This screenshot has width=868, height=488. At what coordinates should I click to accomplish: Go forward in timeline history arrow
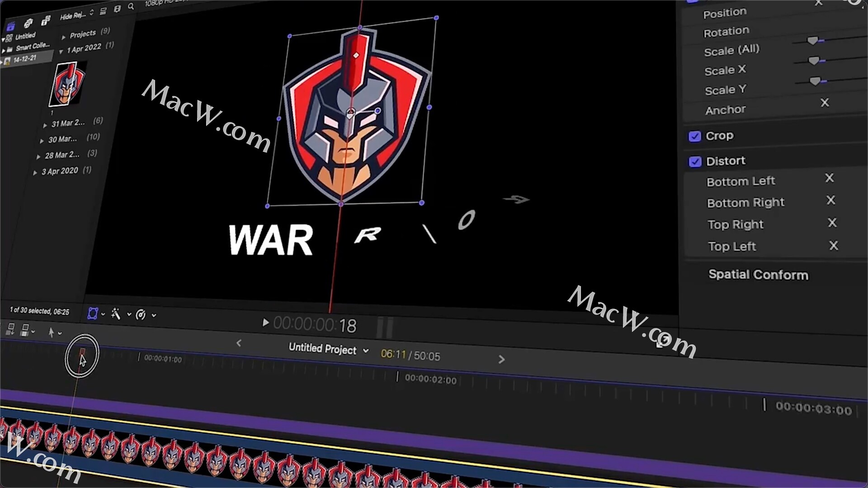(x=501, y=359)
